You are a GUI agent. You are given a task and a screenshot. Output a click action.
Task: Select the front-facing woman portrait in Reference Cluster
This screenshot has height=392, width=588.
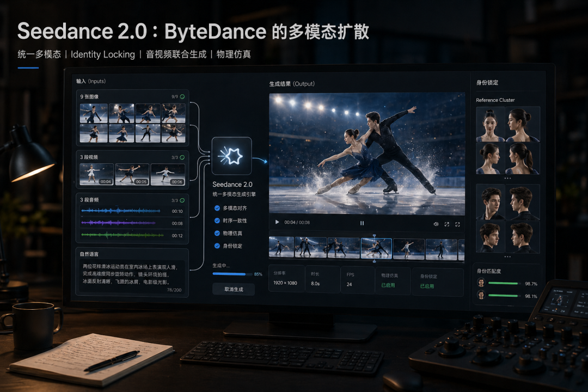(x=490, y=124)
